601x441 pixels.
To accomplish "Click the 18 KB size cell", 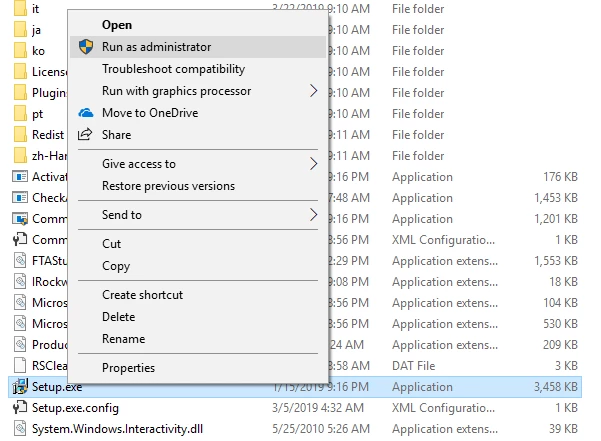I will pyautogui.click(x=563, y=282).
